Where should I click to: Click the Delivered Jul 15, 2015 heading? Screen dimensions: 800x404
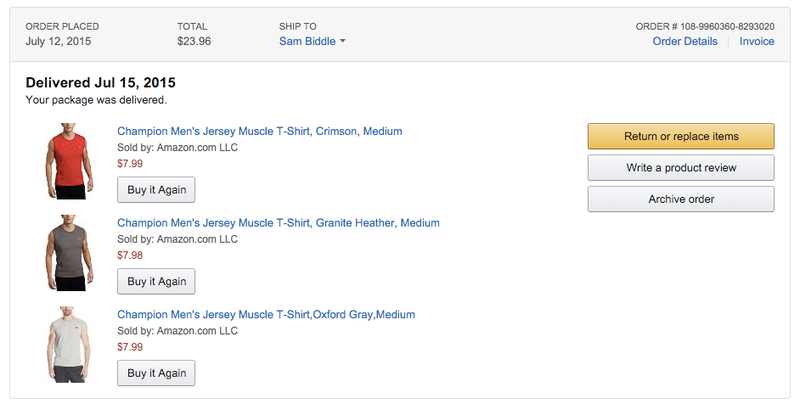(x=101, y=83)
